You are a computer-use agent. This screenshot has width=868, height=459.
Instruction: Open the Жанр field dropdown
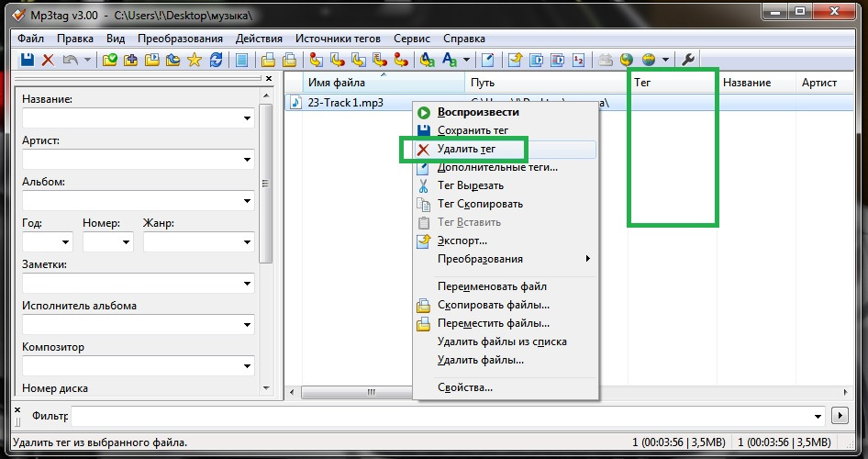pos(247,242)
